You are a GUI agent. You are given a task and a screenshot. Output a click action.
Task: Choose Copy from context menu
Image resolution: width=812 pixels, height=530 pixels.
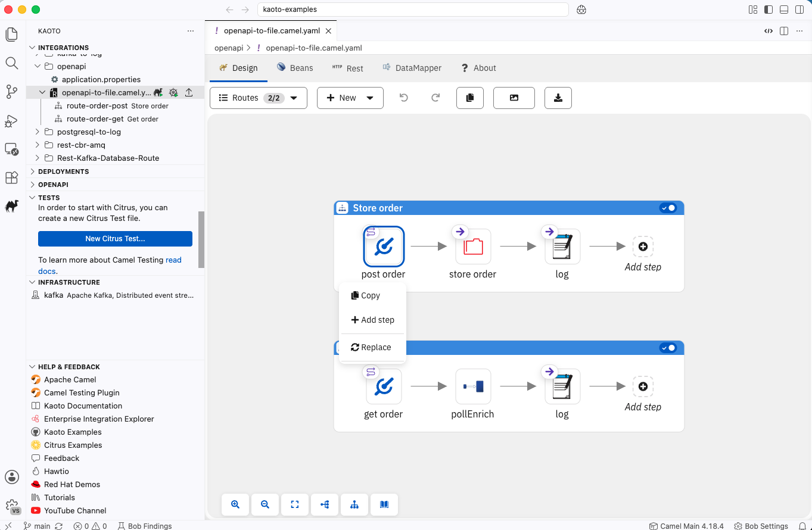(372, 295)
